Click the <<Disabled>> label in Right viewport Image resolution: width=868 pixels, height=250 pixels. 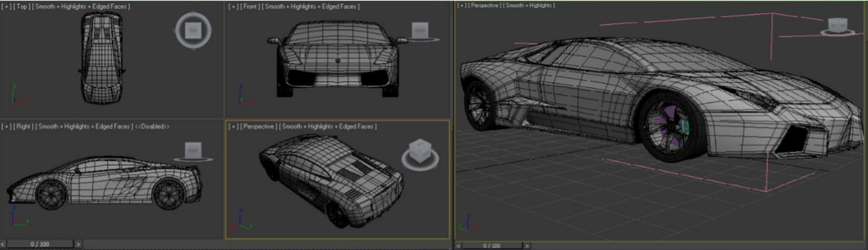click(x=152, y=127)
